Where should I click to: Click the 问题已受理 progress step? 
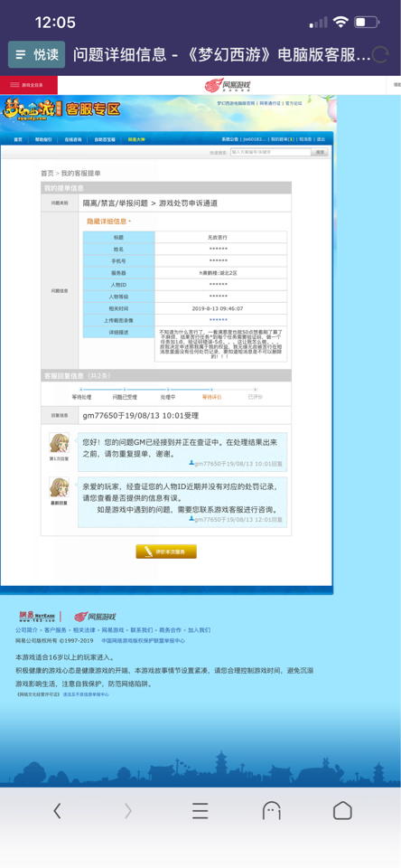point(125,397)
